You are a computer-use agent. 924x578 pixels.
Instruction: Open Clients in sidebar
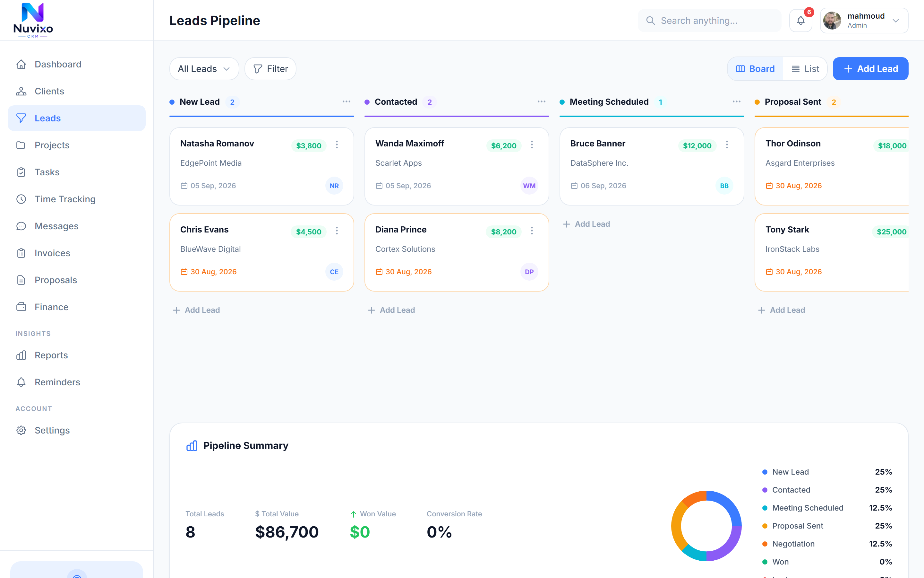point(76,92)
